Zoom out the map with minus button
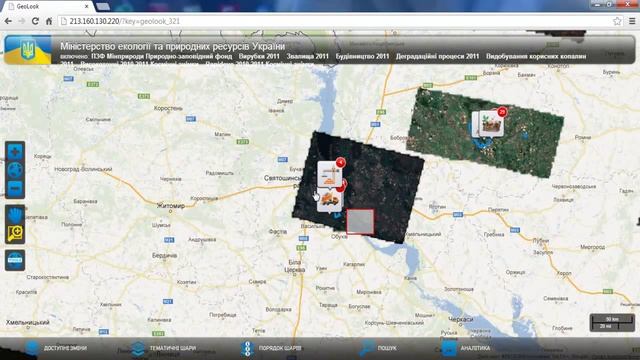 (x=15, y=189)
